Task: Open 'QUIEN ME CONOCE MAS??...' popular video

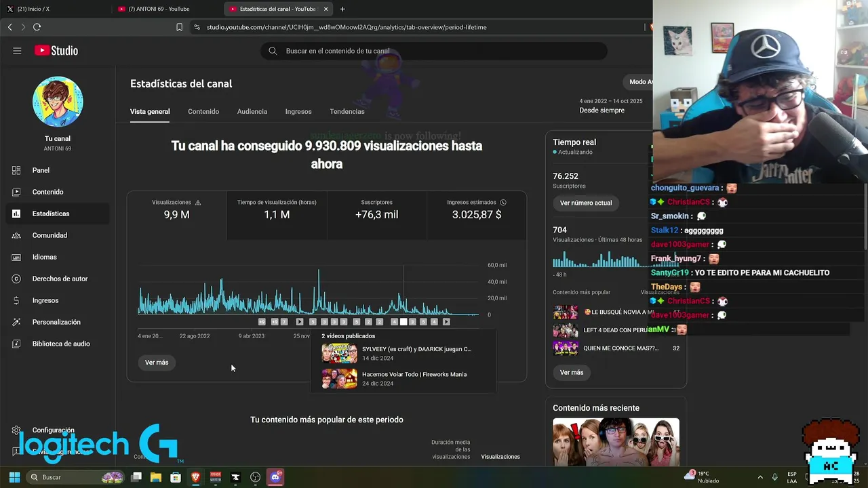Action: (616, 348)
